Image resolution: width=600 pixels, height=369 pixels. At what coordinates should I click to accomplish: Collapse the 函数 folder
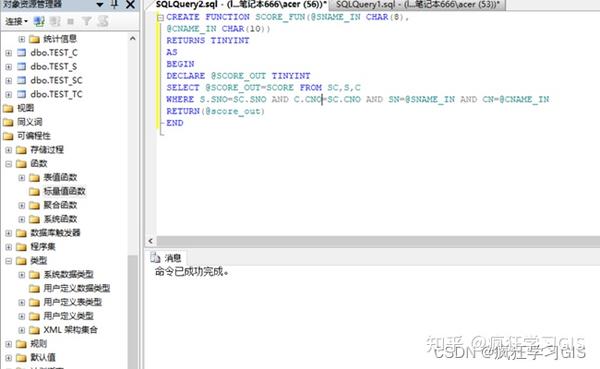pos(8,164)
